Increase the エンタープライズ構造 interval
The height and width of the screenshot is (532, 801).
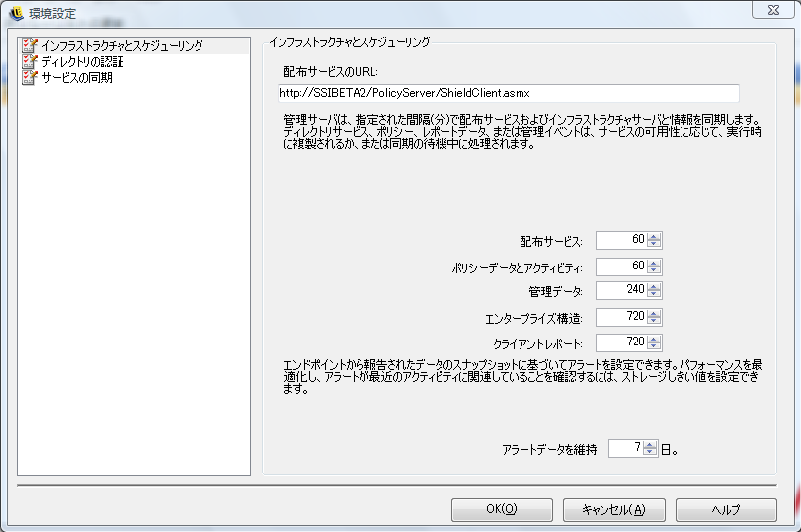point(654,314)
